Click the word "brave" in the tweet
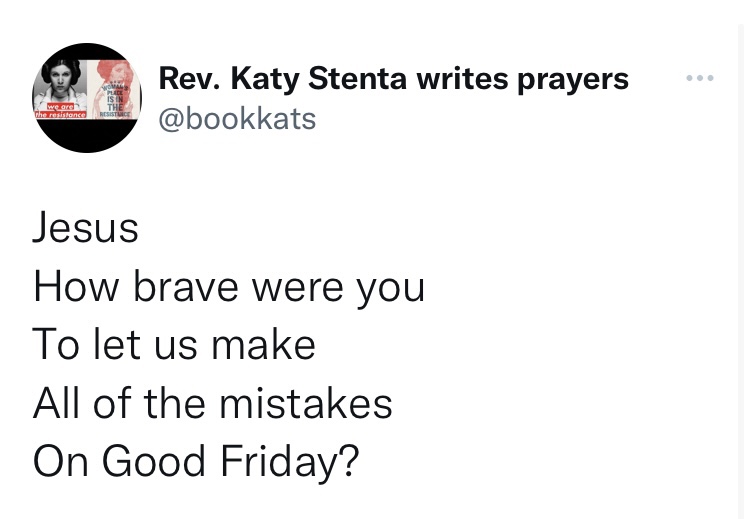The width and height of the screenshot is (750, 519). tap(188, 288)
